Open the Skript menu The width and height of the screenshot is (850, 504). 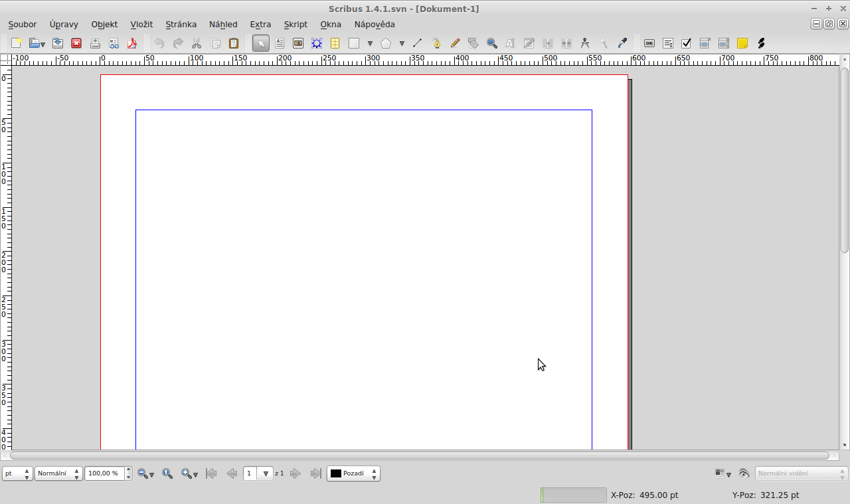[x=296, y=24]
